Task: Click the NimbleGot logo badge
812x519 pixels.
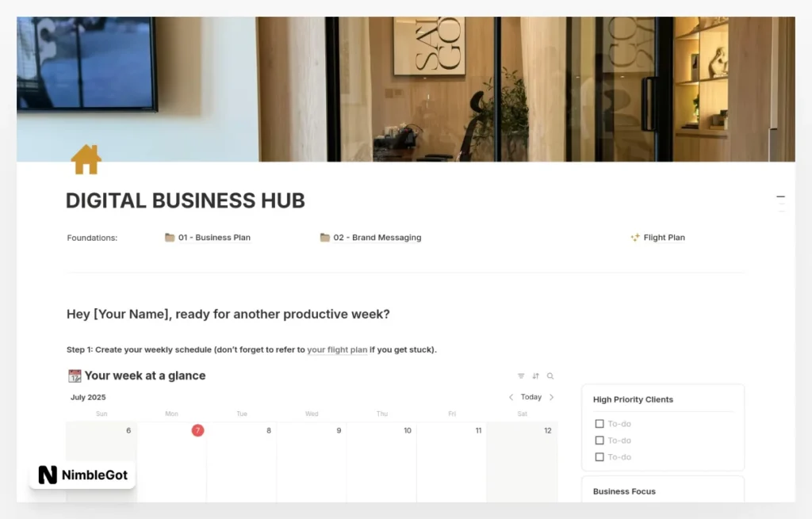Action: (x=82, y=475)
